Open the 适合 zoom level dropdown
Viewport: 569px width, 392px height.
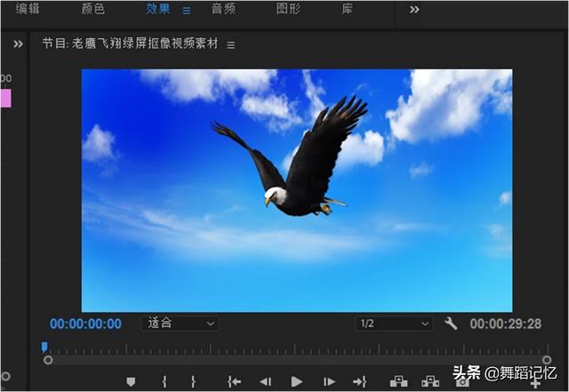coord(179,324)
